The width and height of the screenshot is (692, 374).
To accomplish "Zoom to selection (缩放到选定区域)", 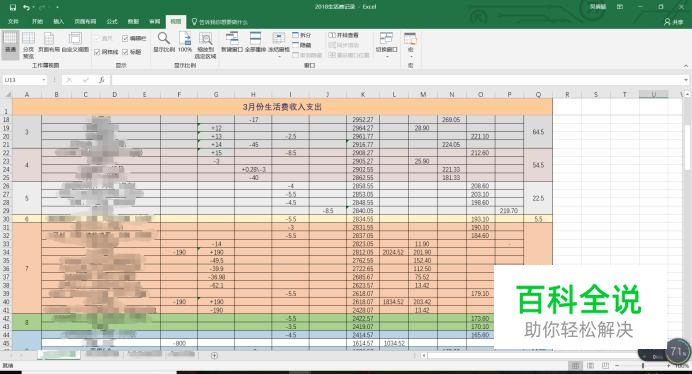I will (x=205, y=45).
